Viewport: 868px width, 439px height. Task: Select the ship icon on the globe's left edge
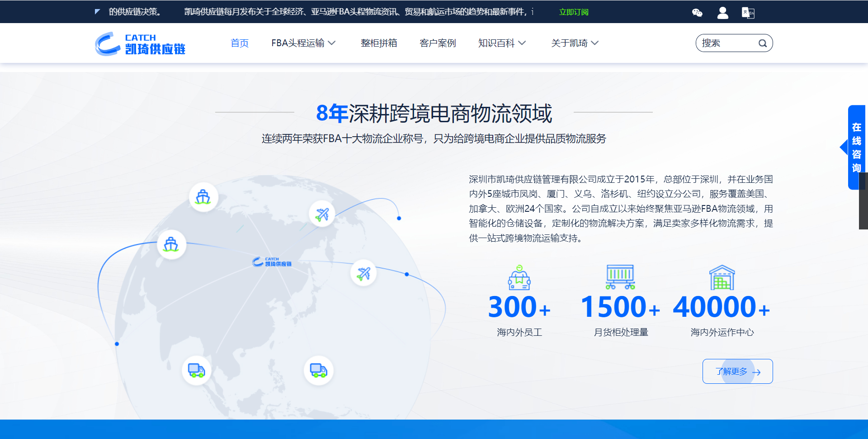click(x=171, y=244)
